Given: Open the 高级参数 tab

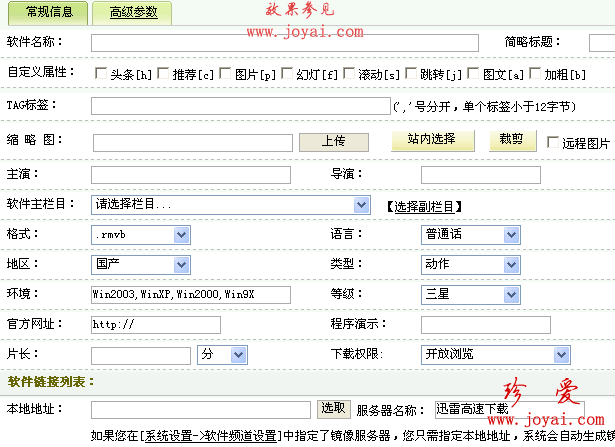Looking at the screenshot, I should click(x=132, y=13).
